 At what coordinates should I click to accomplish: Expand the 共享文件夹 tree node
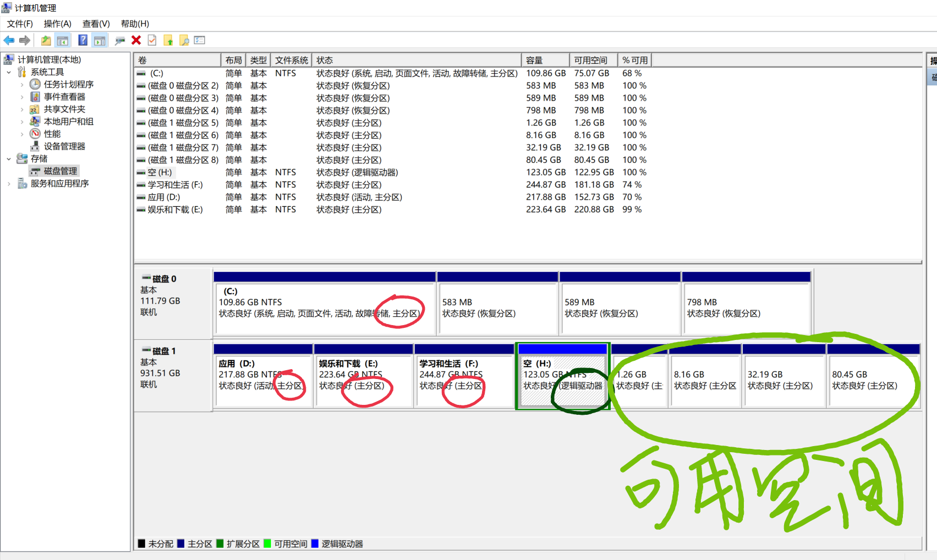22,109
